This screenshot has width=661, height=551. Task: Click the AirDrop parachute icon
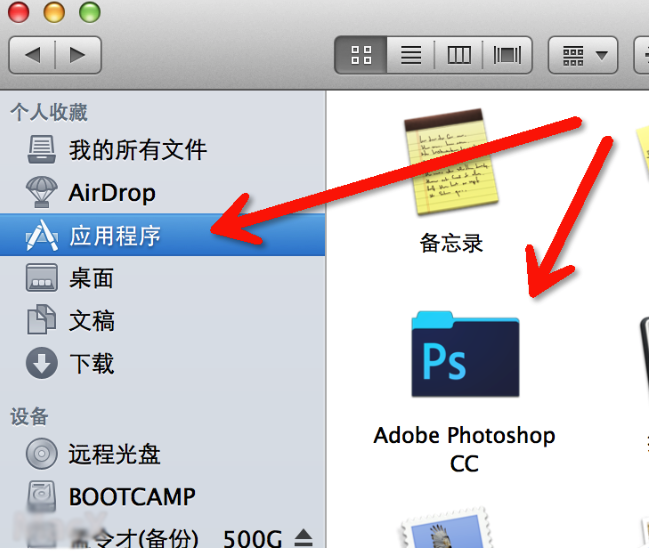click(x=41, y=192)
